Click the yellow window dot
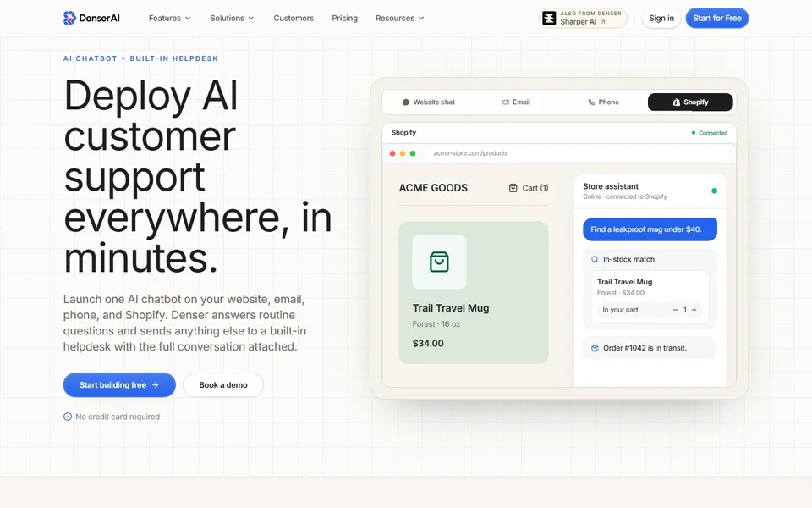Viewport: 812px width, 508px height. 403,153
